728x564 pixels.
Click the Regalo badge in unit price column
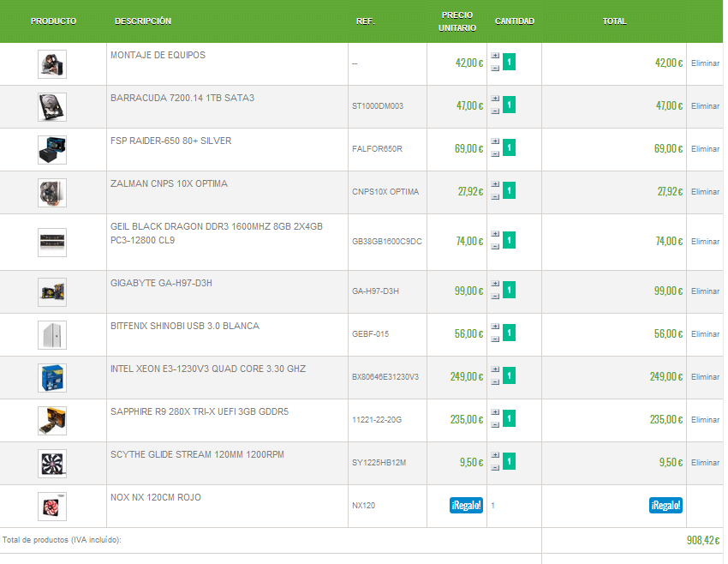pyautogui.click(x=466, y=505)
